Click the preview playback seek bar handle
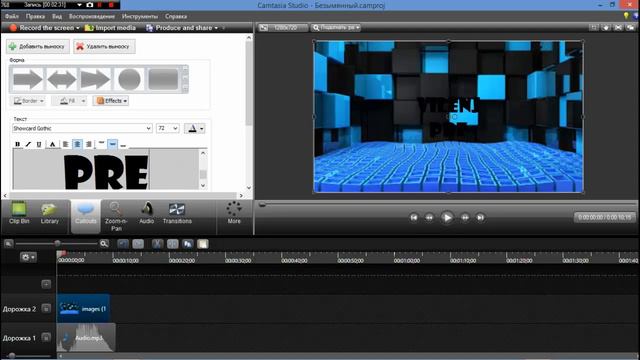The height and width of the screenshot is (360, 640). point(262,204)
